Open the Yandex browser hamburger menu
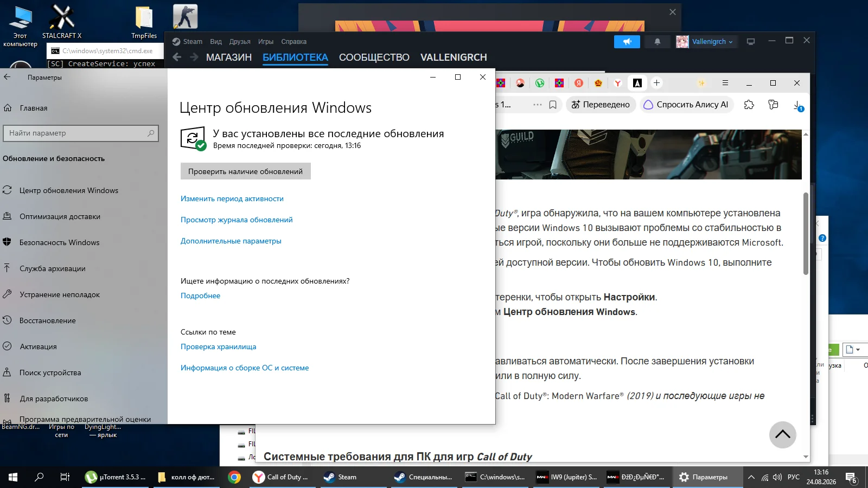Viewport: 868px width, 488px height. coord(725,83)
